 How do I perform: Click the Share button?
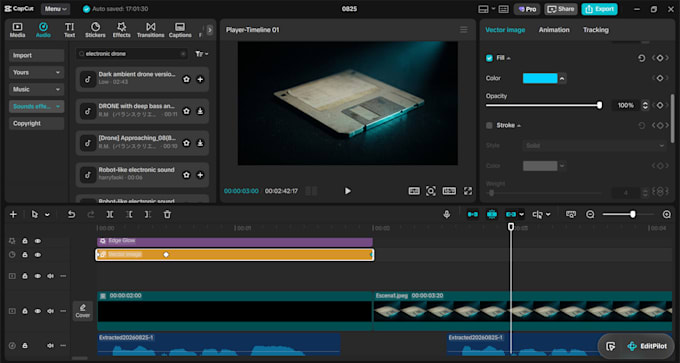(x=560, y=9)
